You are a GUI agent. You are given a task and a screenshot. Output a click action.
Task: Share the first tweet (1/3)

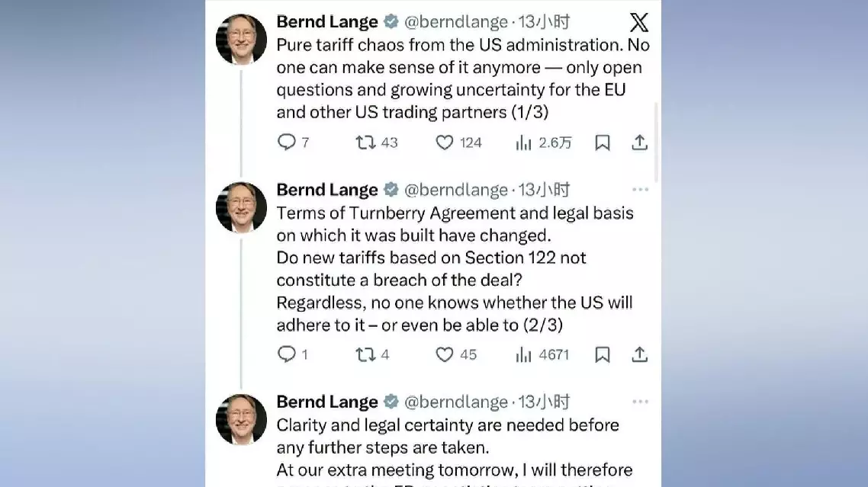pos(639,143)
